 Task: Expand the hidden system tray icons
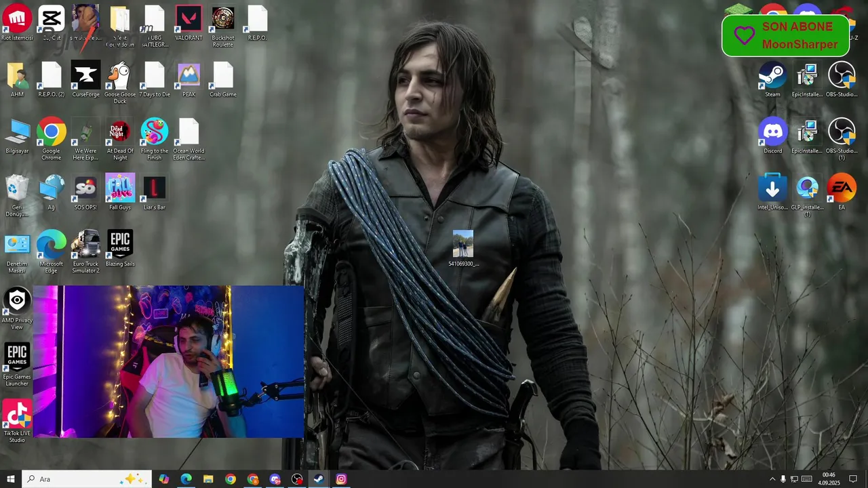click(x=772, y=479)
